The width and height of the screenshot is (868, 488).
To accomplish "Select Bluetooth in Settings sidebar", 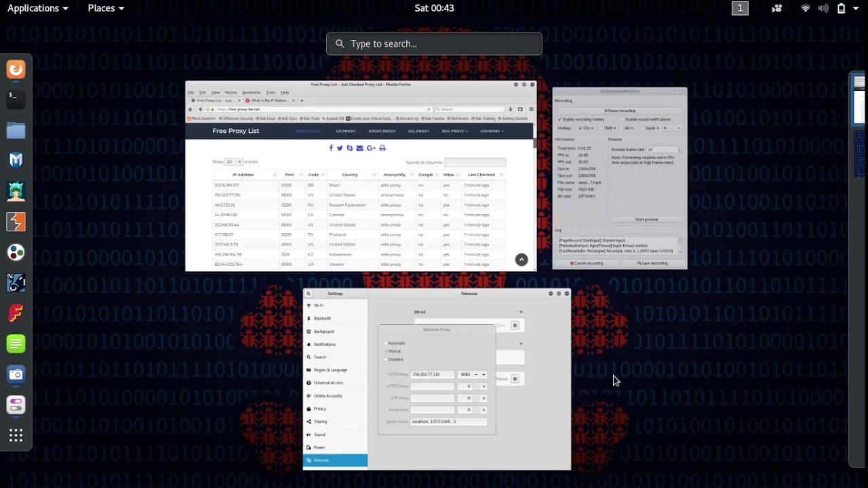I will (335, 319).
